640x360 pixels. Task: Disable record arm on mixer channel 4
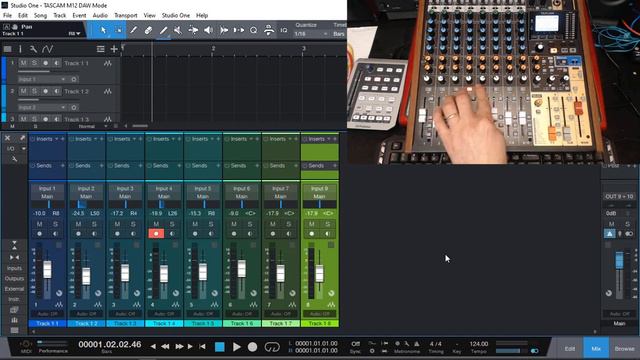[156, 233]
